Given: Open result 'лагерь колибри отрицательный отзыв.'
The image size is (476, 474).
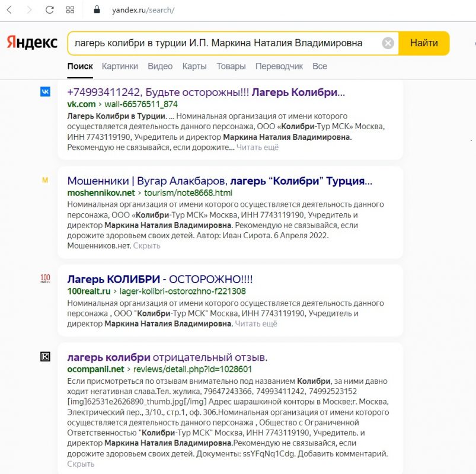Looking at the screenshot, I should coord(167,357).
